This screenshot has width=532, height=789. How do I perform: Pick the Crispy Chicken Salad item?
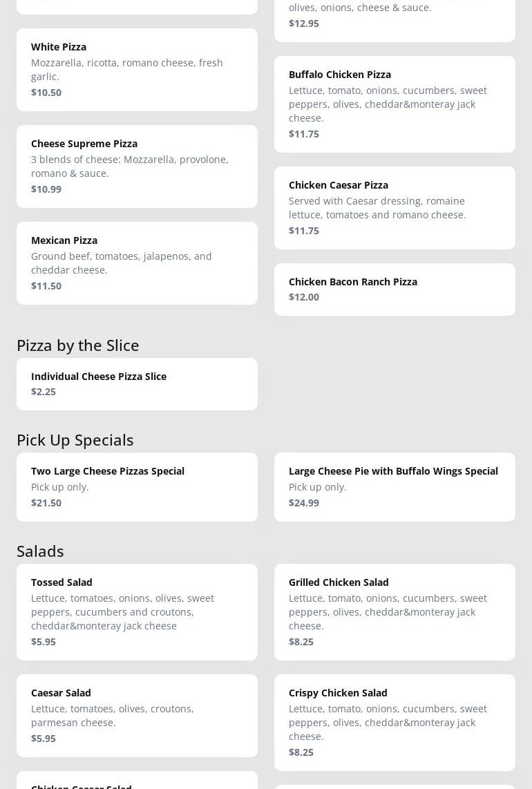[395, 722]
